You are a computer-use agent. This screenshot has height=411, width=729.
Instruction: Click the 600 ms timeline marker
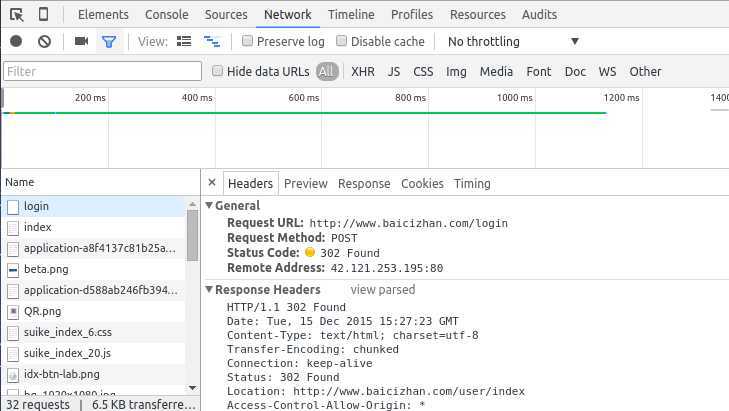(x=304, y=98)
